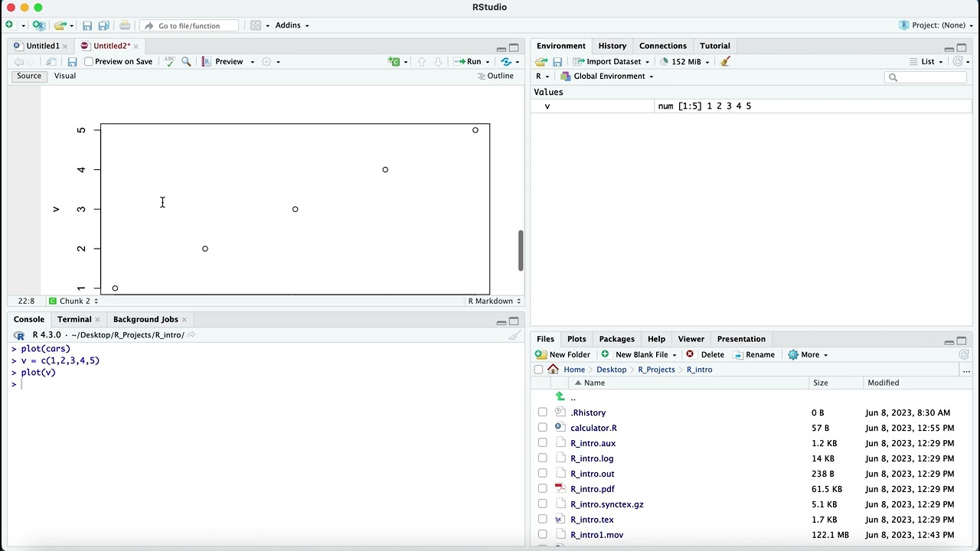Open the calculator.R file
This screenshot has height=551, width=980.
tap(593, 428)
